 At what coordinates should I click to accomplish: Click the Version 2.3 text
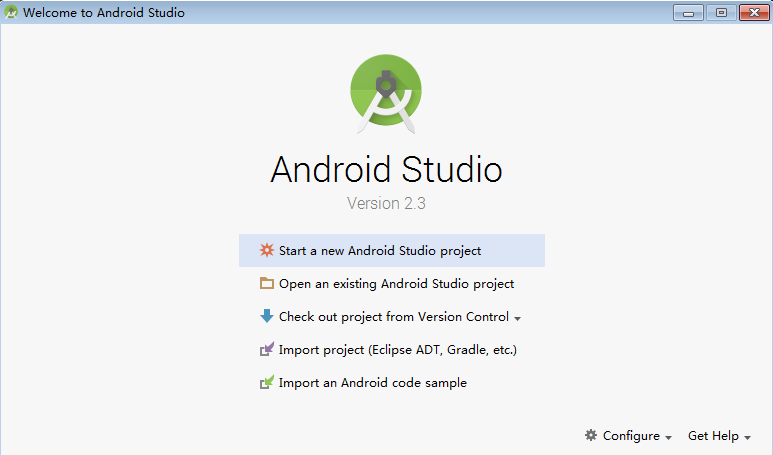[386, 203]
